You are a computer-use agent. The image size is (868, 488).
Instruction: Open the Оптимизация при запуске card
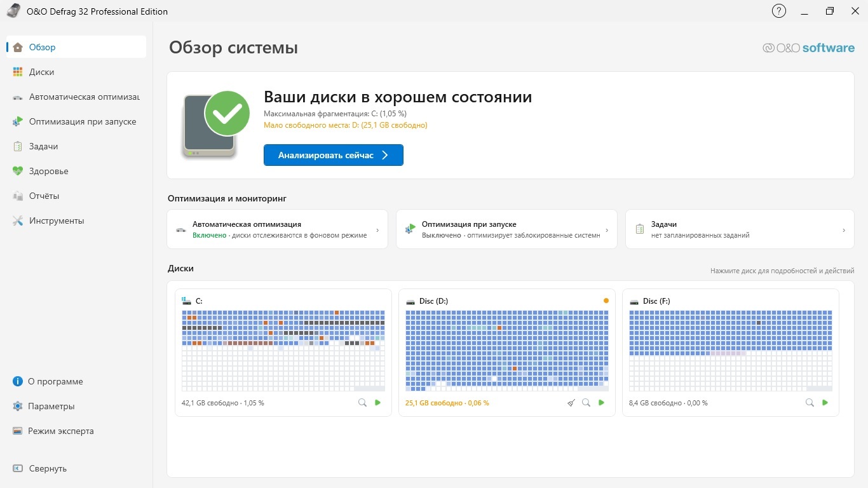(x=506, y=229)
